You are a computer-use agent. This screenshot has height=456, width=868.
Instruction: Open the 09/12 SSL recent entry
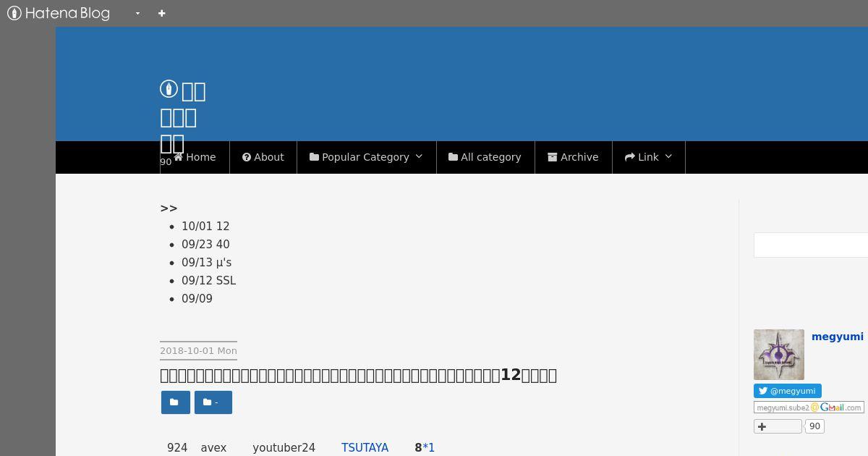tap(208, 281)
